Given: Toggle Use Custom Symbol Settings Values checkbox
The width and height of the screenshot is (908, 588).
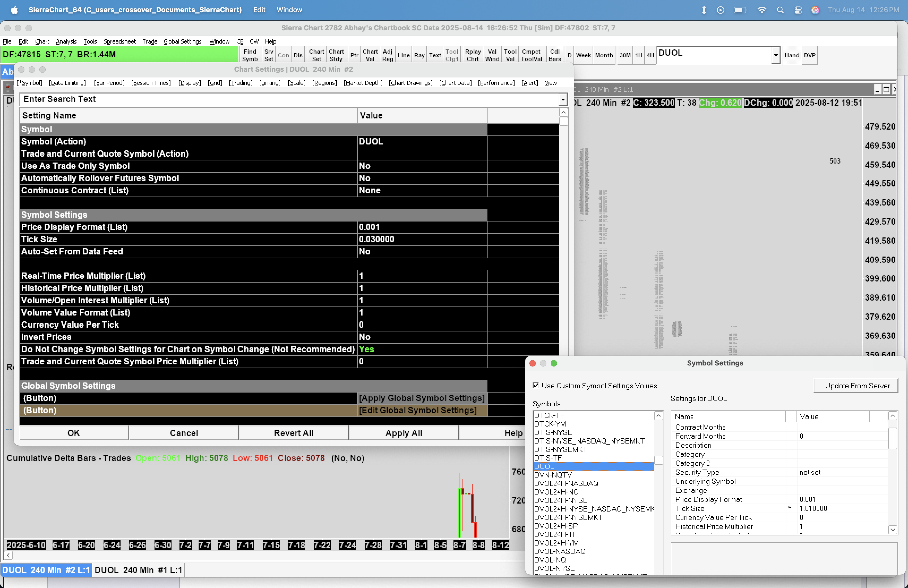Looking at the screenshot, I should (x=536, y=385).
